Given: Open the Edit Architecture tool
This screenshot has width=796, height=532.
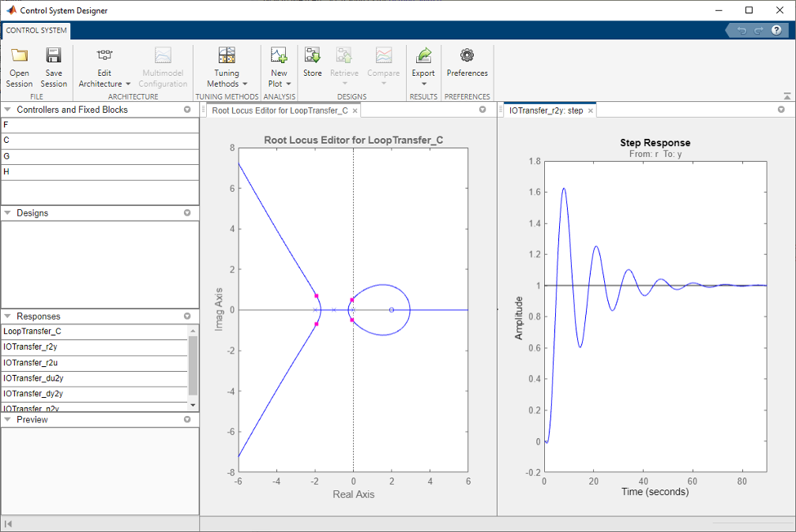Looking at the screenshot, I should pyautogui.click(x=103, y=67).
